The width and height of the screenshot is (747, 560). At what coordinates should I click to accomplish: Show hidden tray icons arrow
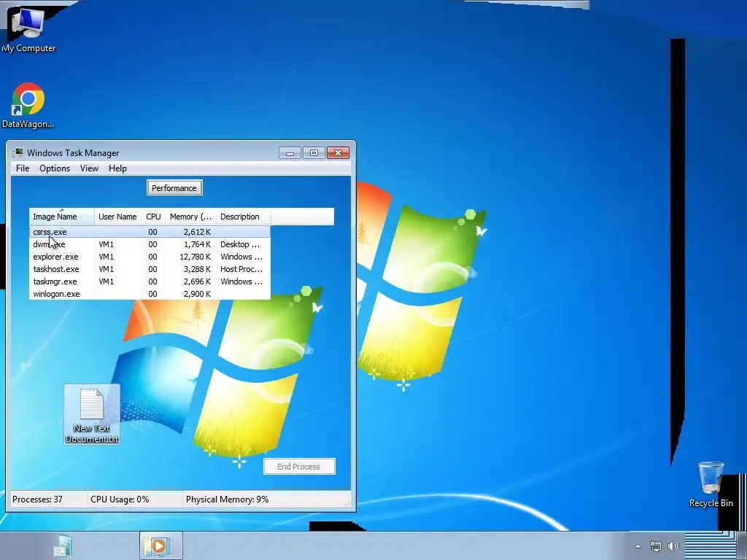(x=638, y=546)
